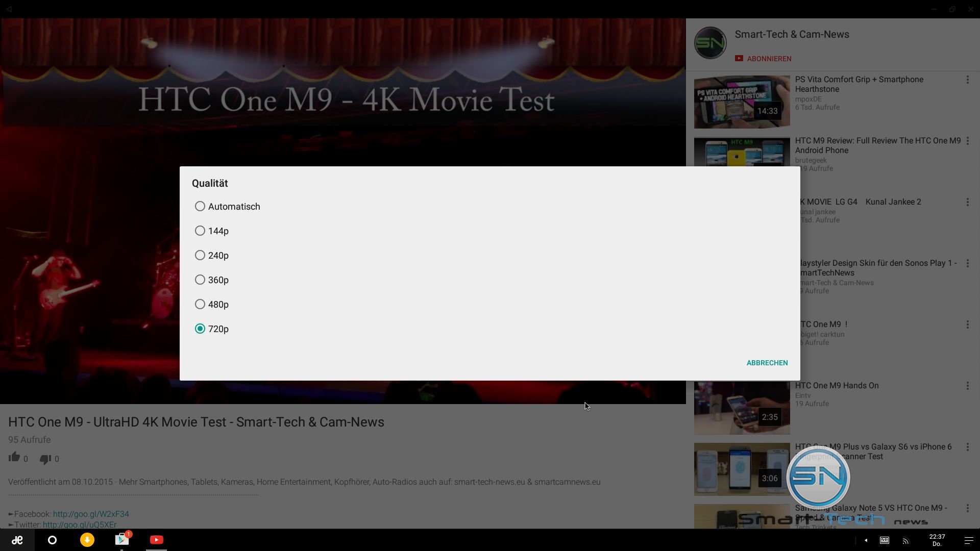Click the mpoxDE channel name

808,99
